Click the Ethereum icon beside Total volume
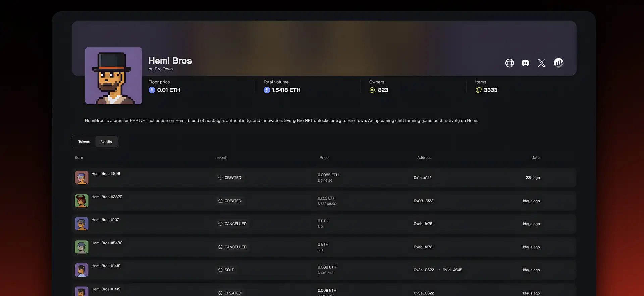This screenshot has height=296, width=644. tap(267, 90)
